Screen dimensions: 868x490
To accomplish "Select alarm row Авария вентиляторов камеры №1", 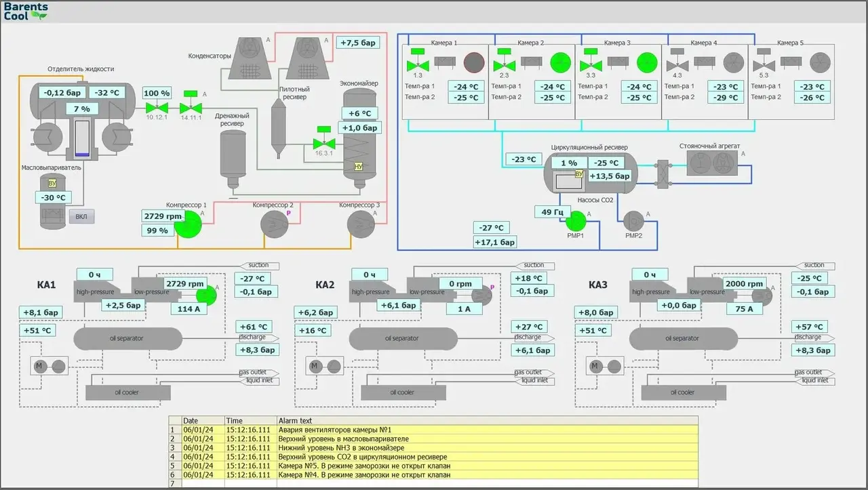I will (433, 430).
